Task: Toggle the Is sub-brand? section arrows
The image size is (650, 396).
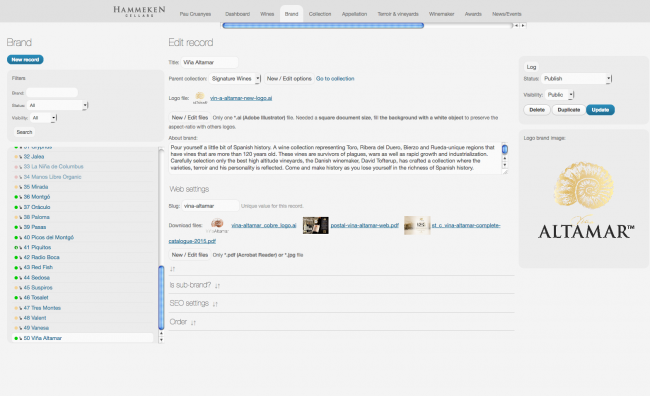Action: tap(218, 286)
